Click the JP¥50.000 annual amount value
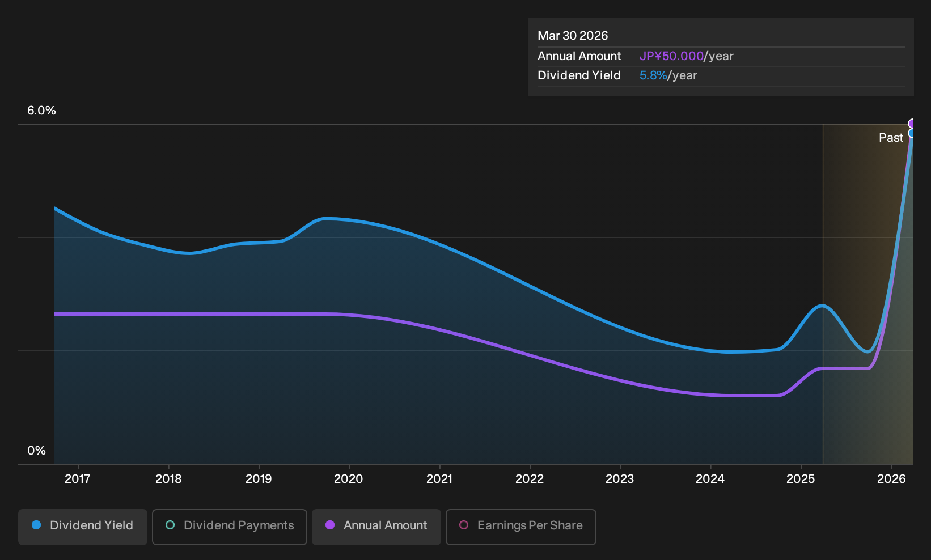This screenshot has height=560, width=931. (671, 56)
